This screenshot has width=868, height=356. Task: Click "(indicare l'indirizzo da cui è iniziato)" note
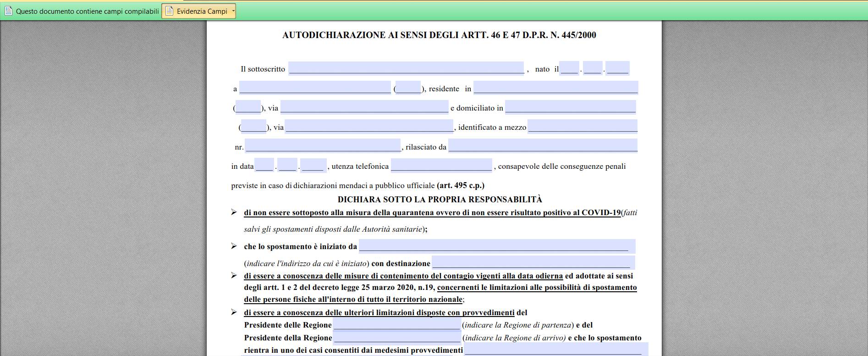tap(307, 263)
